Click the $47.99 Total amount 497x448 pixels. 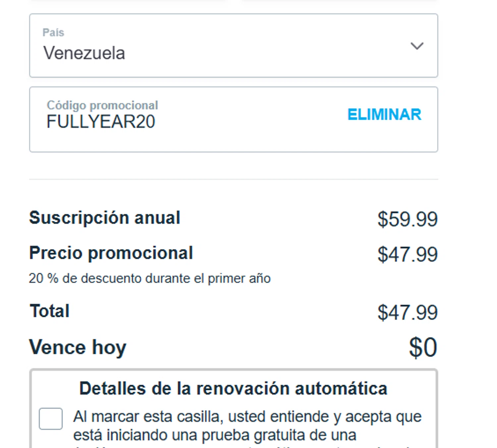[x=407, y=312]
